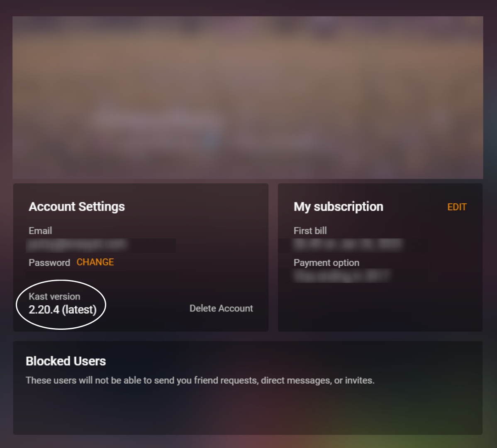497x448 pixels.
Task: Click the Password label
Action: click(x=49, y=263)
